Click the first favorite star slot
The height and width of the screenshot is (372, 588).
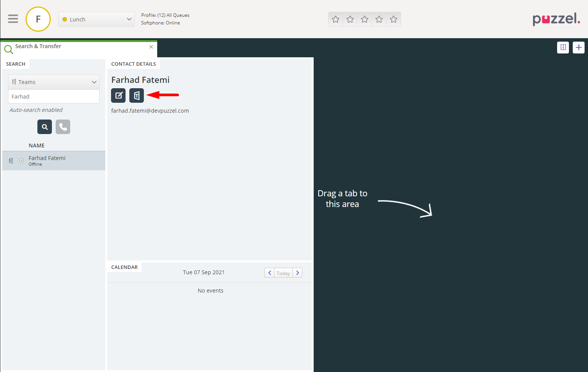point(335,19)
